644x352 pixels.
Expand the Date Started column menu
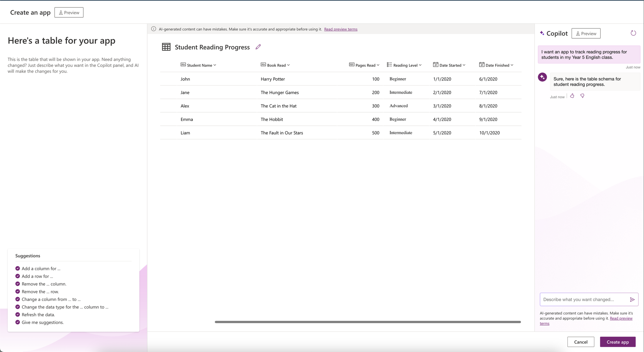coord(464,65)
